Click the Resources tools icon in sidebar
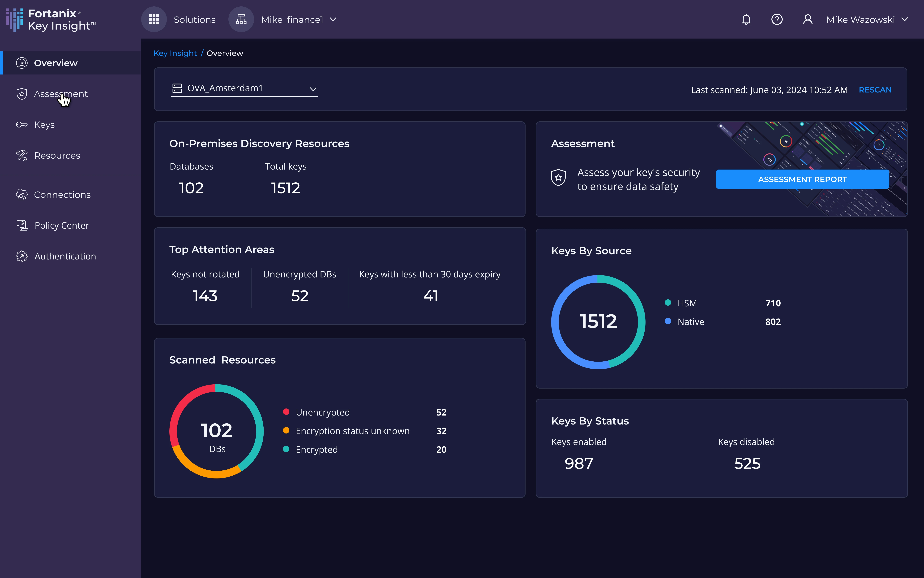Viewport: 924px width, 578px height. pyautogui.click(x=22, y=156)
